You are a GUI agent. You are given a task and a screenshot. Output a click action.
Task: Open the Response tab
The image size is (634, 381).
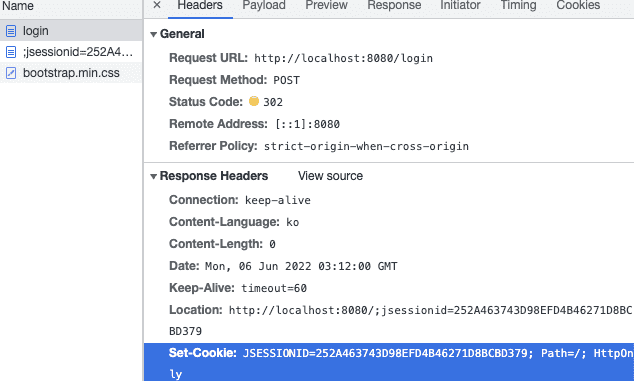click(x=394, y=6)
